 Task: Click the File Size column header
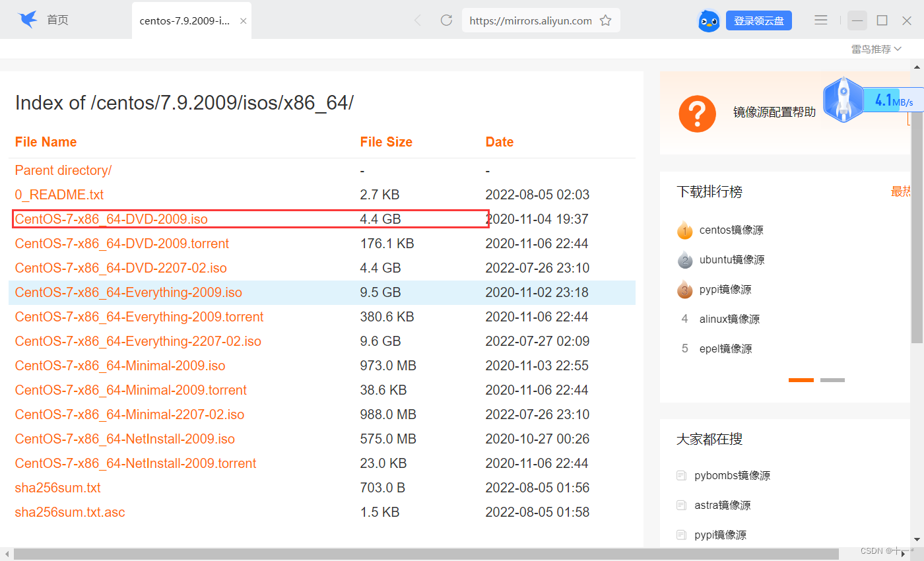[x=386, y=142]
